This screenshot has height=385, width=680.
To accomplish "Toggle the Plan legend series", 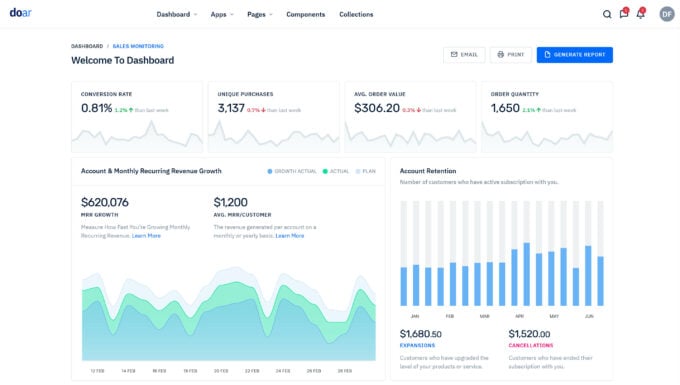I will point(366,171).
